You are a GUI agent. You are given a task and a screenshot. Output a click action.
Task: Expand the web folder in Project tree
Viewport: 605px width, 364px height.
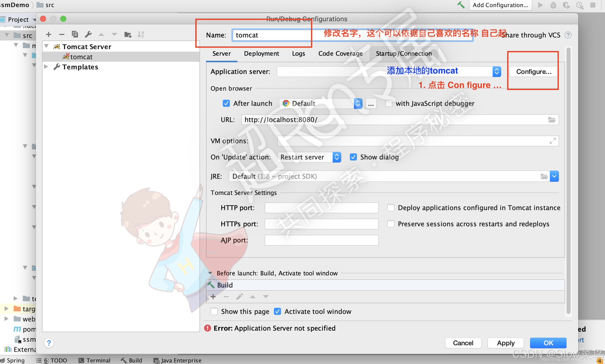(7, 319)
